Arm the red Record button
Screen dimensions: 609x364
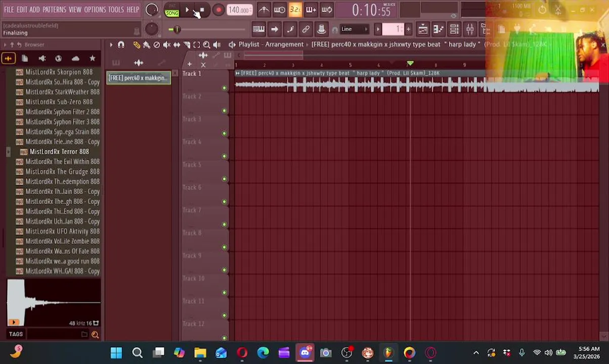218,10
